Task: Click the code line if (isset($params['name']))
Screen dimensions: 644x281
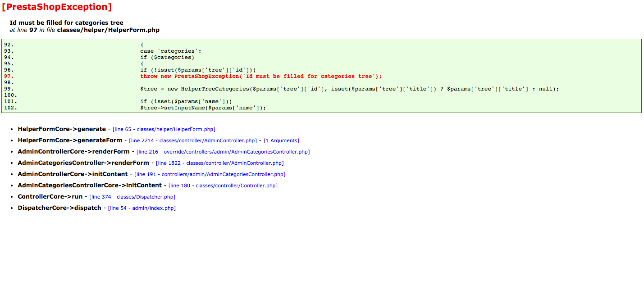Action: point(186,102)
